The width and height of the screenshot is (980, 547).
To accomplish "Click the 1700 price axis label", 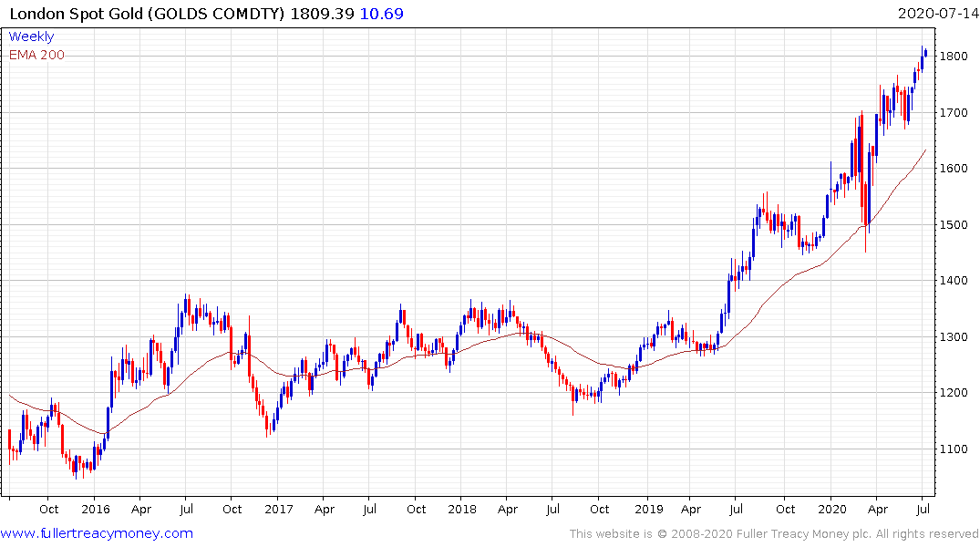I will [x=954, y=112].
